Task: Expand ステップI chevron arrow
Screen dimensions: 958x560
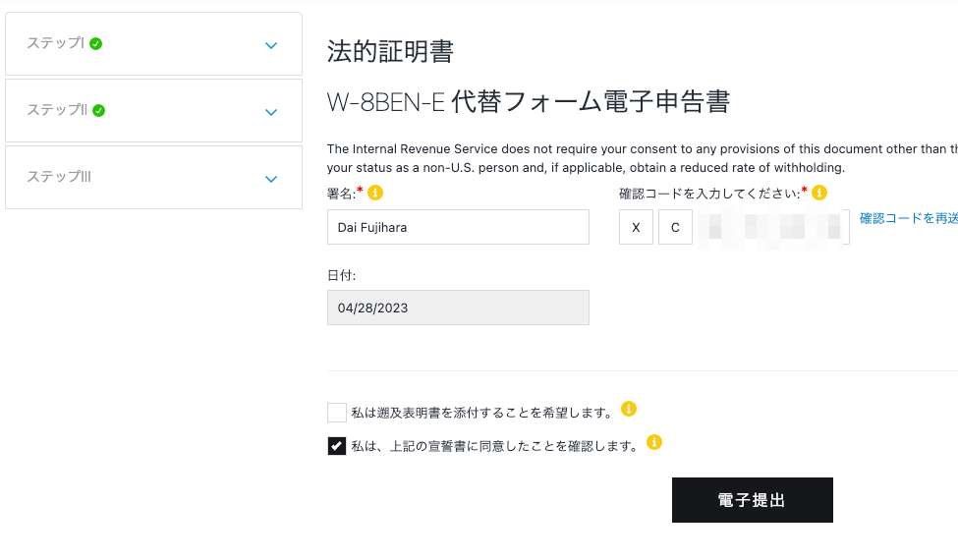Action: tap(271, 45)
